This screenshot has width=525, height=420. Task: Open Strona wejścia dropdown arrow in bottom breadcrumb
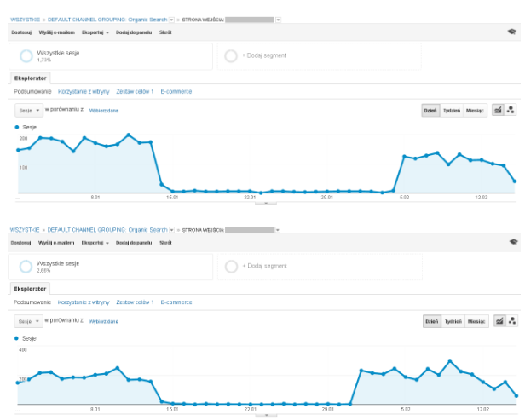[x=277, y=230]
